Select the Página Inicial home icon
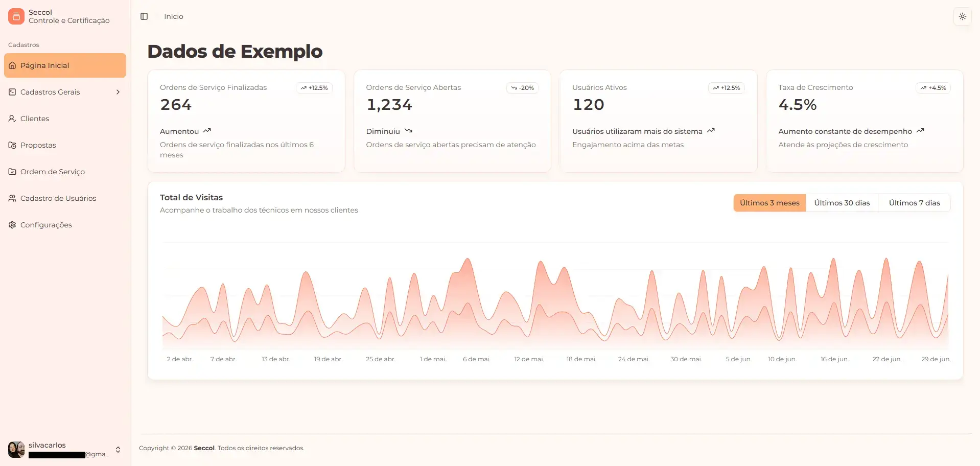 click(x=12, y=65)
